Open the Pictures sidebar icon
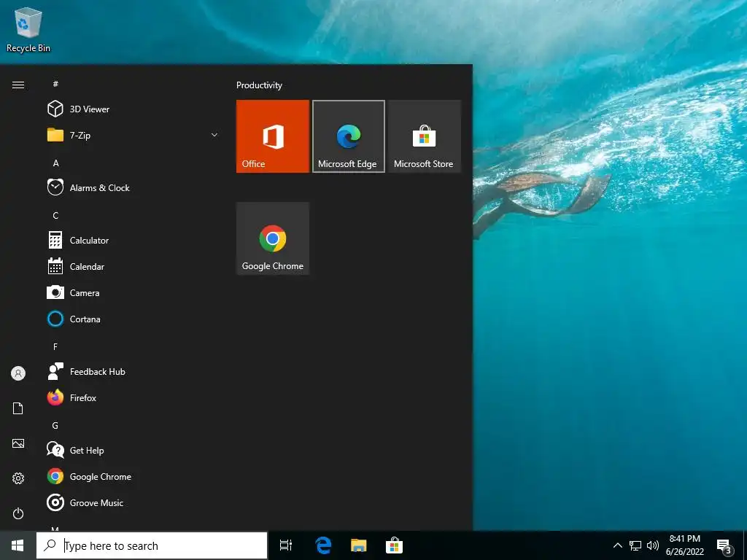The image size is (747, 560). pos(18,443)
